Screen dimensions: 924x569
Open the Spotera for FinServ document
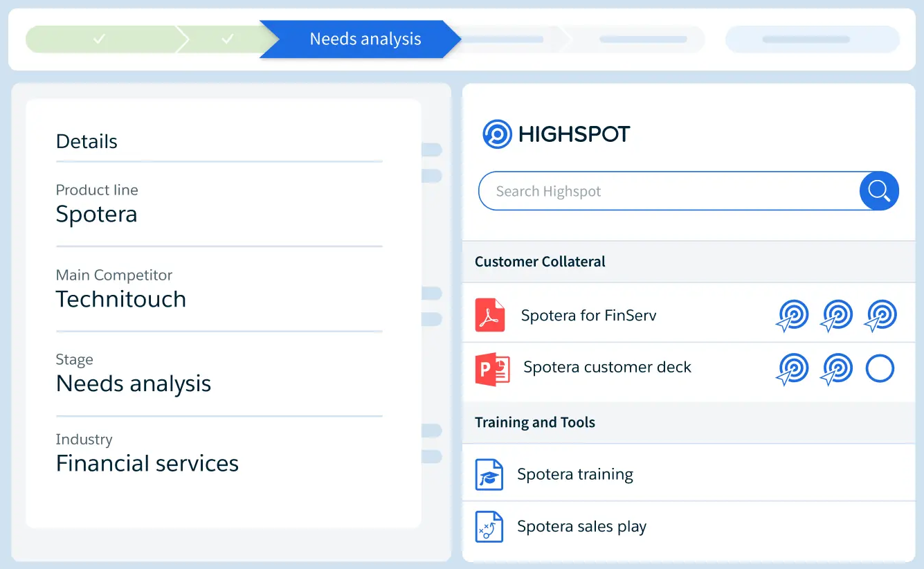click(588, 316)
